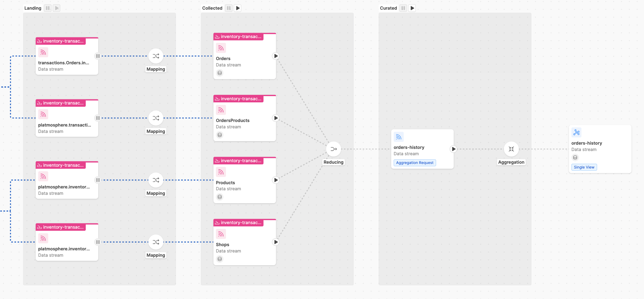Click the database icon on the Shops card
Image resolution: width=644 pixels, height=299 pixels.
pyautogui.click(x=220, y=259)
